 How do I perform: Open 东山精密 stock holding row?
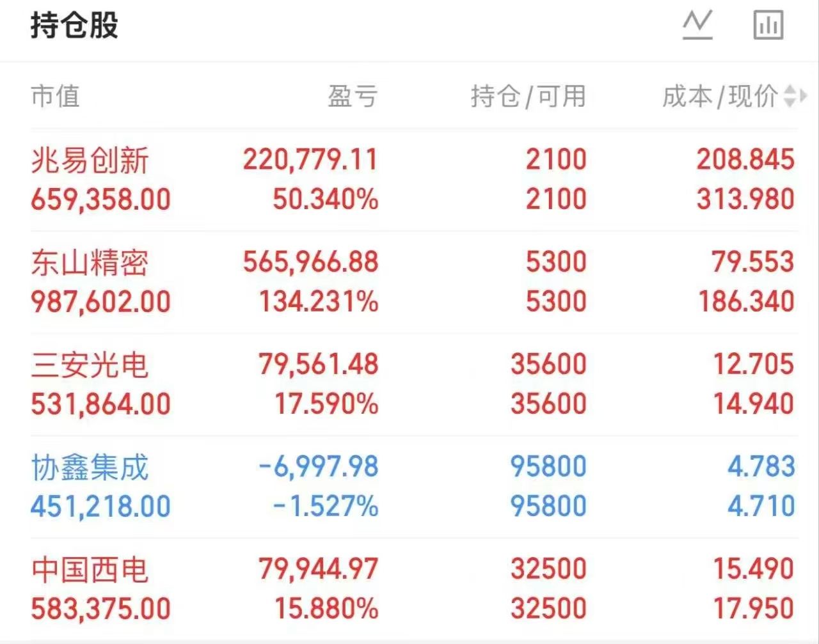pos(413,282)
